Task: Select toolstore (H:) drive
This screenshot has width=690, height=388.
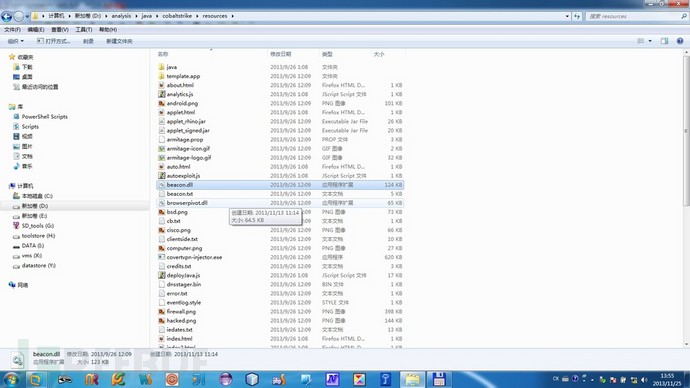Action: point(34,236)
